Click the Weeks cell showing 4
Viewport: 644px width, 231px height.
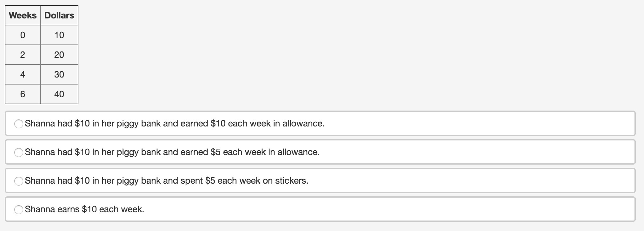23,74
